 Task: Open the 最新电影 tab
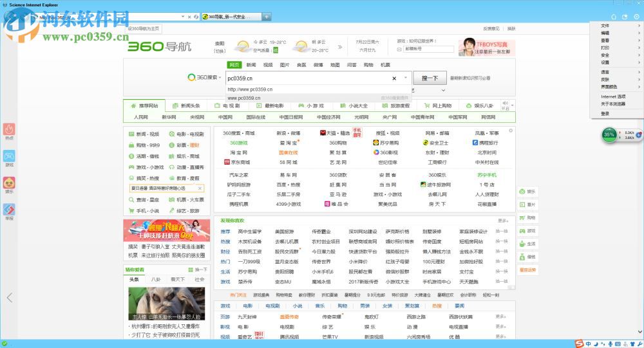point(270,105)
